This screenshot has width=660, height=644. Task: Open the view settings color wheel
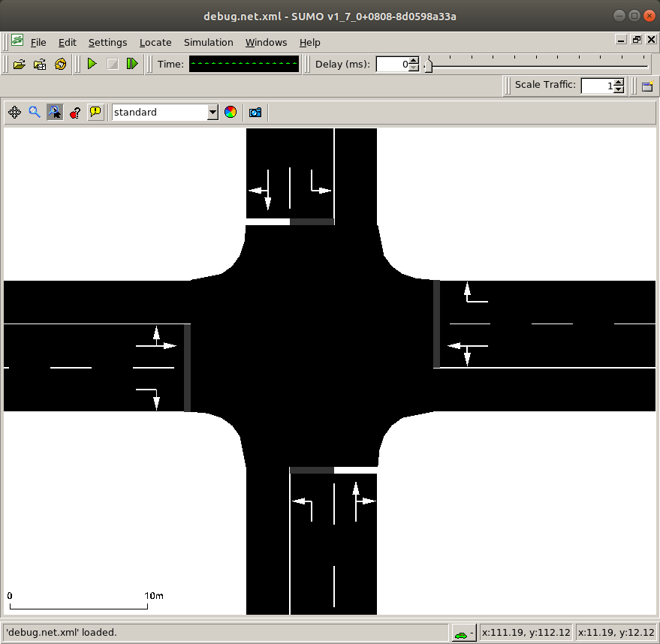(231, 112)
